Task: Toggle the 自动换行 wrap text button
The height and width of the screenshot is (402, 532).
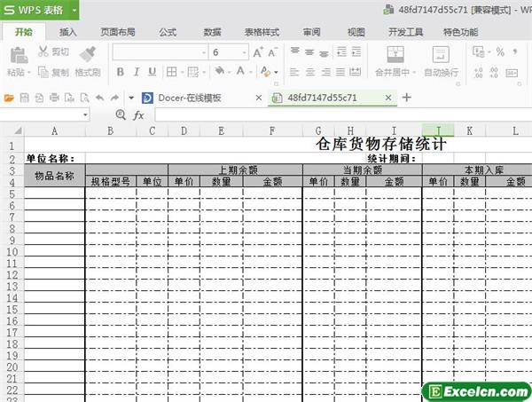Action: (x=441, y=61)
